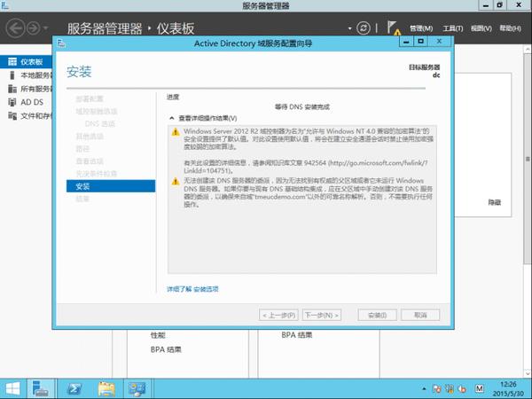Click the second warning icon about DNS delegation
The width and height of the screenshot is (532, 399).
coord(176,182)
